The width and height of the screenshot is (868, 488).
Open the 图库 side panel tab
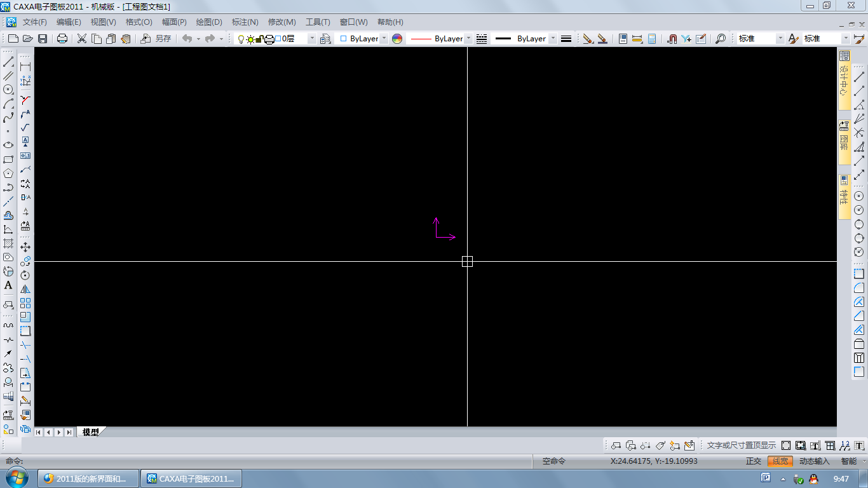(844, 142)
